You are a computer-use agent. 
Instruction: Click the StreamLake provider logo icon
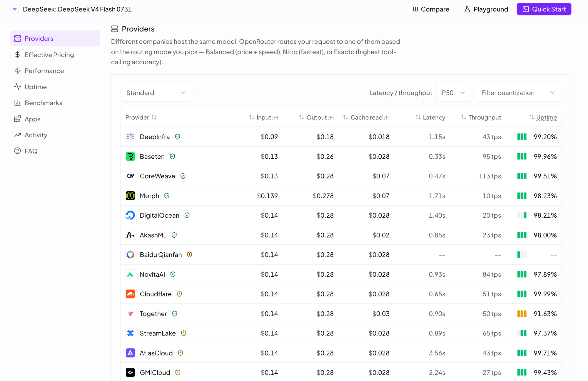130,333
